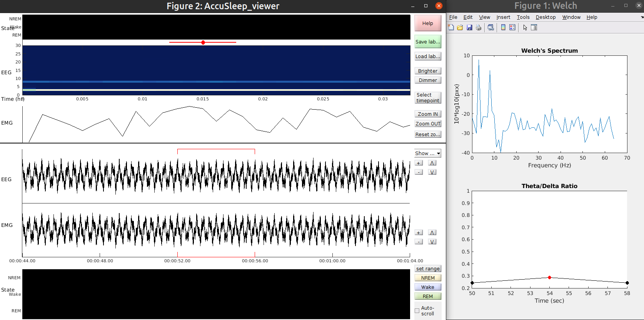644x320 pixels.
Task: Open the File menu in Welch window
Action: pyautogui.click(x=453, y=17)
